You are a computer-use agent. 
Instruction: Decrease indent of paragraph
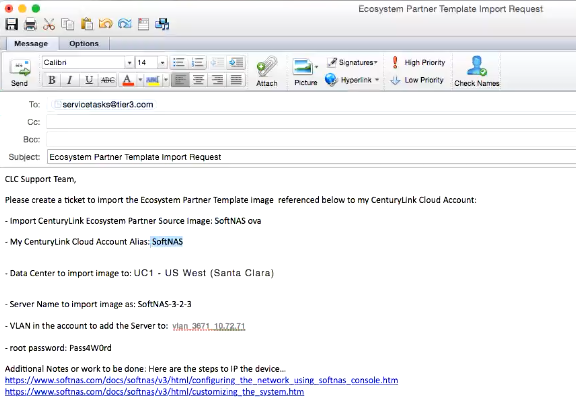217,62
